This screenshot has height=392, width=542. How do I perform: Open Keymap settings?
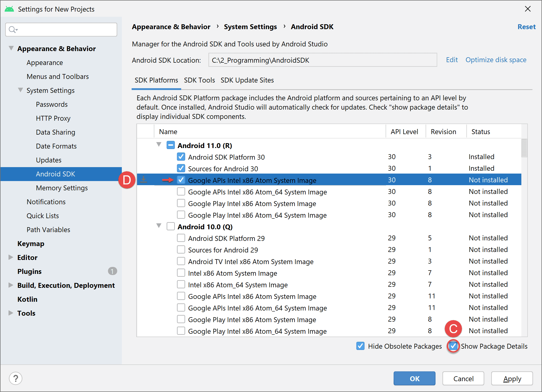[31, 244]
